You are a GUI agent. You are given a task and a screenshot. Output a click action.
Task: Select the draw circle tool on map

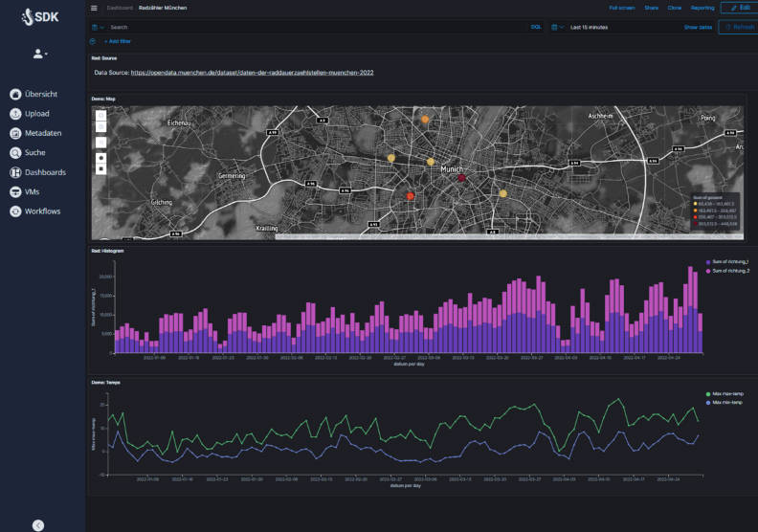[x=100, y=157]
